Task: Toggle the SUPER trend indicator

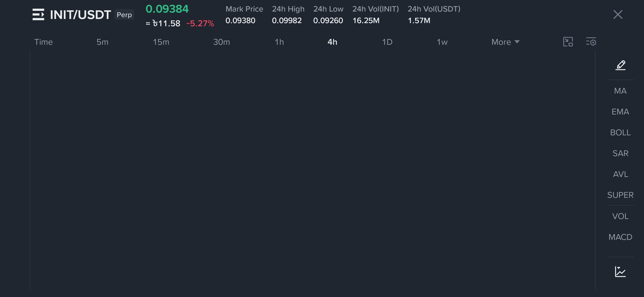Action: pos(620,195)
